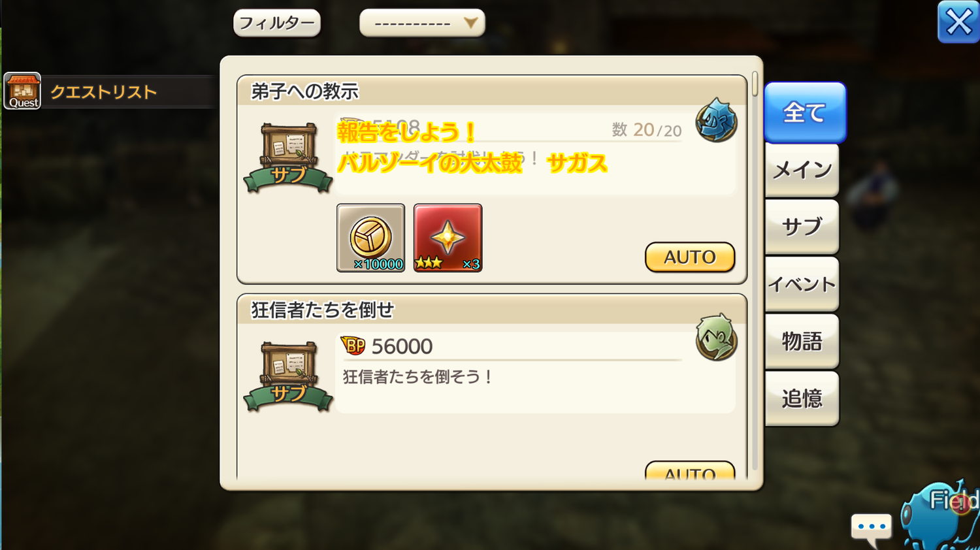Show the 物語 quest tab
This screenshot has width=980, height=550.
point(802,341)
